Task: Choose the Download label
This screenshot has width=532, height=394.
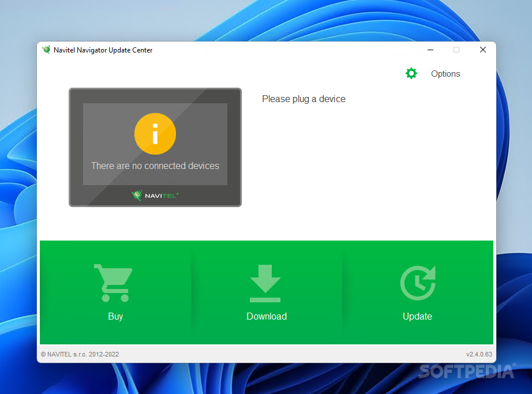Action: 267,316
